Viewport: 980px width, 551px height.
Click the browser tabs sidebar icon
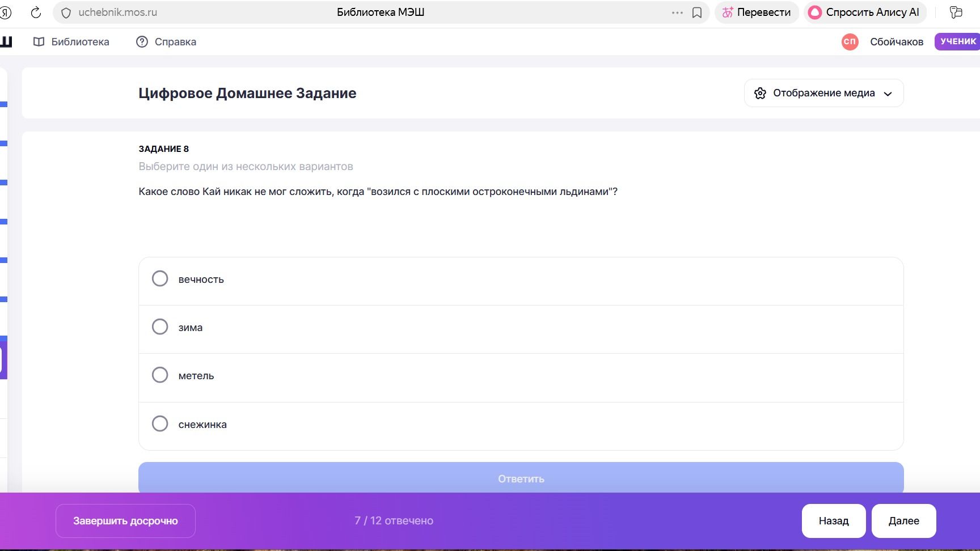pos(956,12)
